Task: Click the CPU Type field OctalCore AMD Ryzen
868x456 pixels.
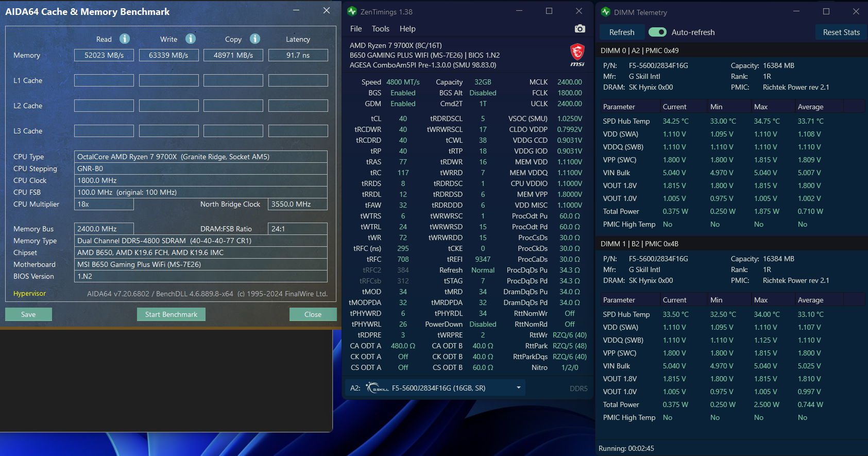Action: point(201,157)
